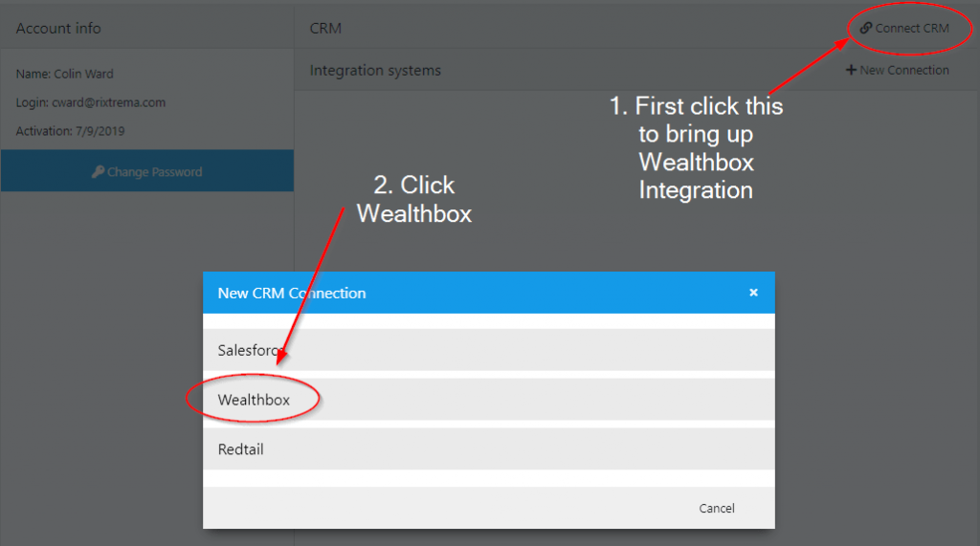
Task: Close the New CRM Connection dialog
Action: 753,293
